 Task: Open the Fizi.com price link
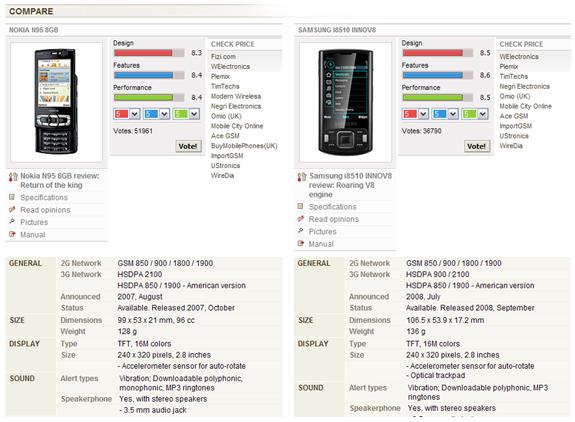point(223,56)
